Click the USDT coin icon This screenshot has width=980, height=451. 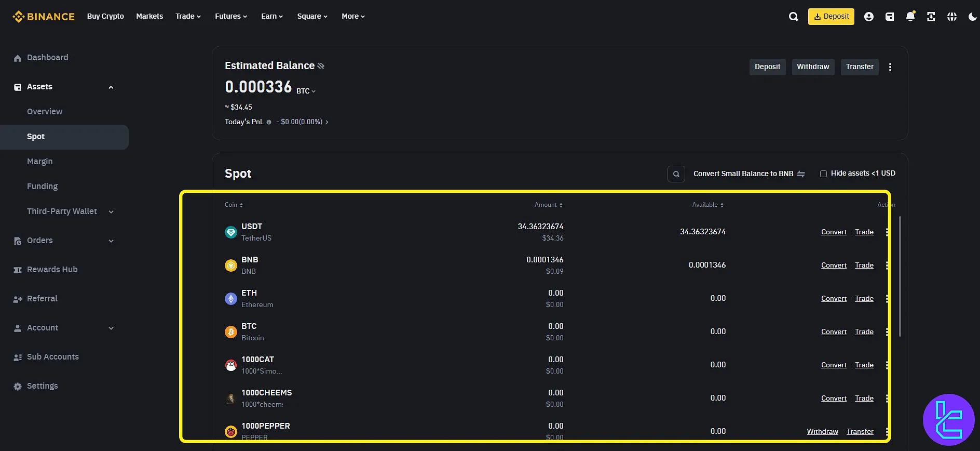click(x=231, y=232)
